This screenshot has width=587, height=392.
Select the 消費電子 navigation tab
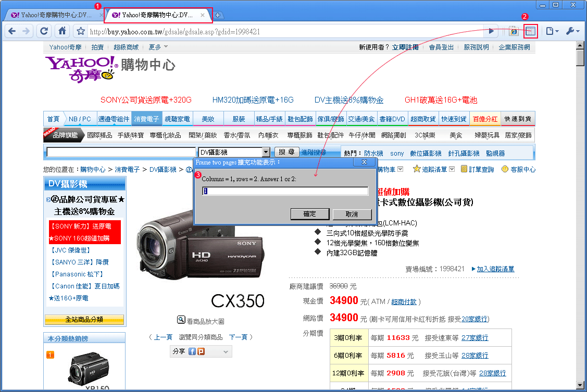click(x=146, y=119)
